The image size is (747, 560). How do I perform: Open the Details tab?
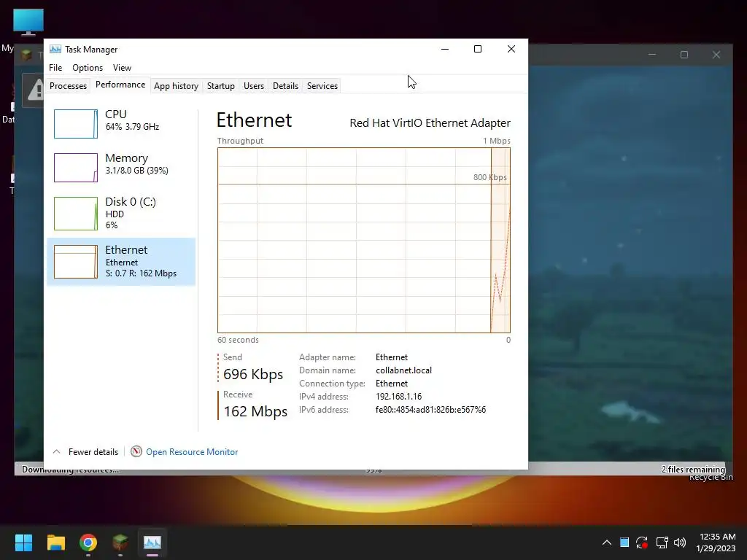tap(285, 86)
